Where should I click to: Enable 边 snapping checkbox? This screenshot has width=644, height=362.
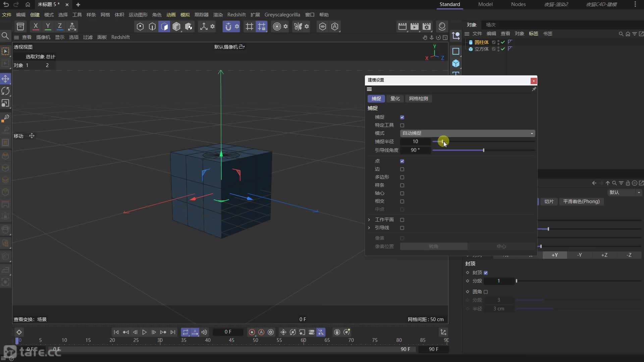(402, 169)
